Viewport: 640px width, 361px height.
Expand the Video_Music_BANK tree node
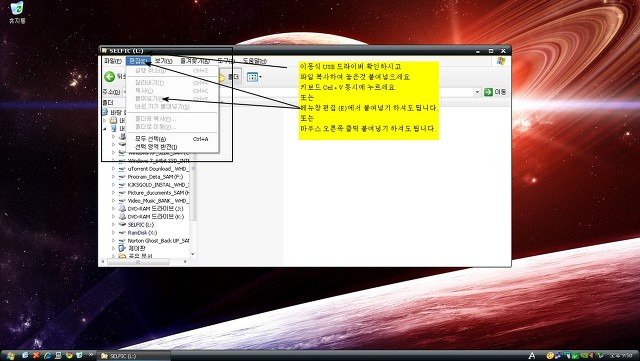[113, 201]
